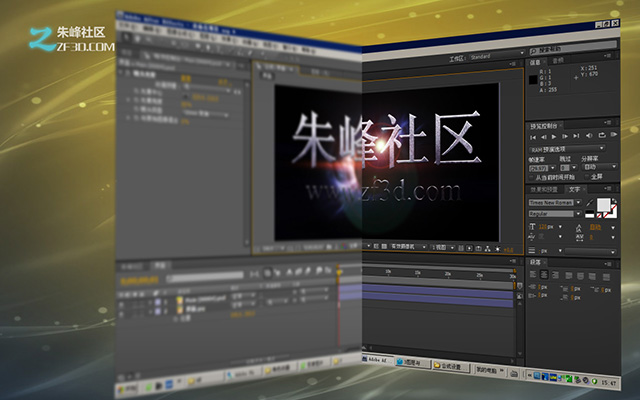Open the stroke style dropdown in the character panel
This screenshot has width=640, height=400.
tap(590, 252)
